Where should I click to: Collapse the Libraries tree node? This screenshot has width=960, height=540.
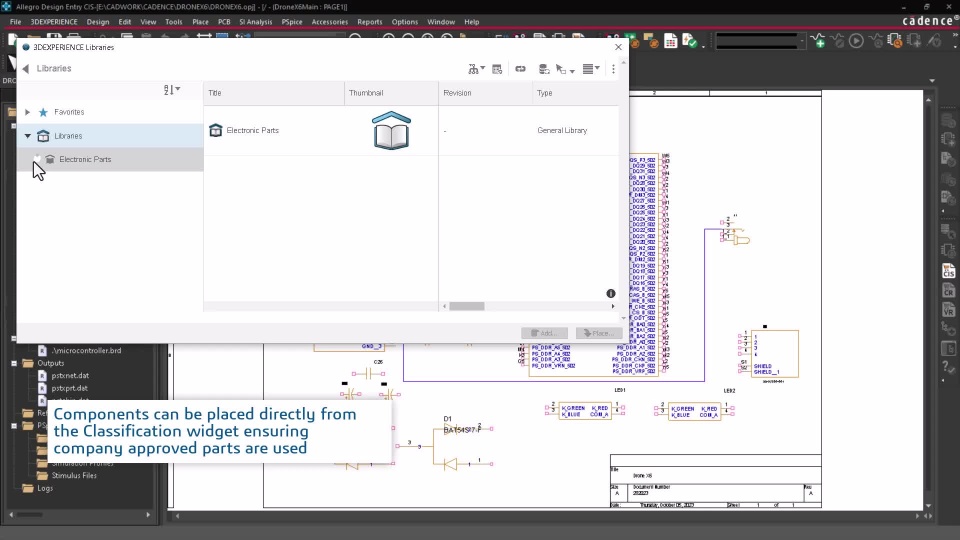pyautogui.click(x=28, y=136)
